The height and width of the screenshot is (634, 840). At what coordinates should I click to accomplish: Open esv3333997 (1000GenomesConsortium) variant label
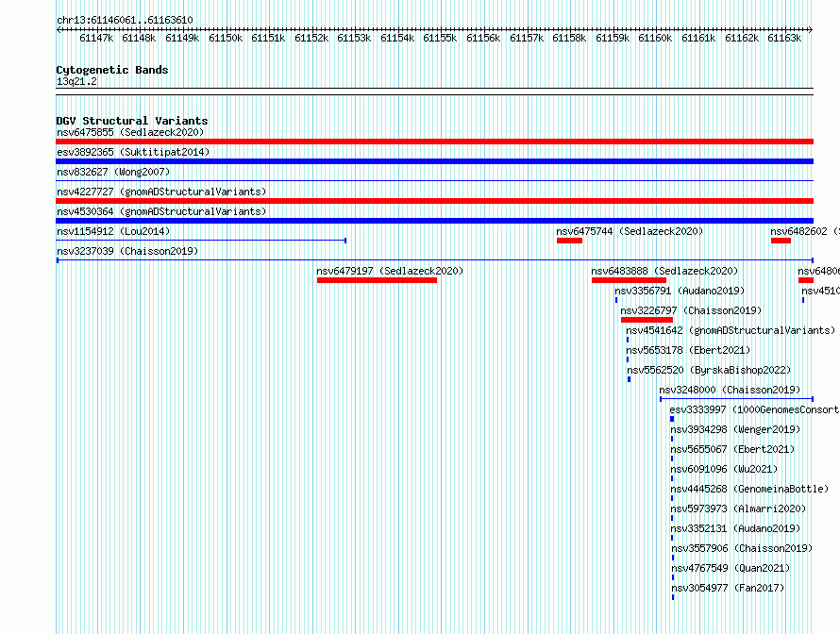click(754, 409)
